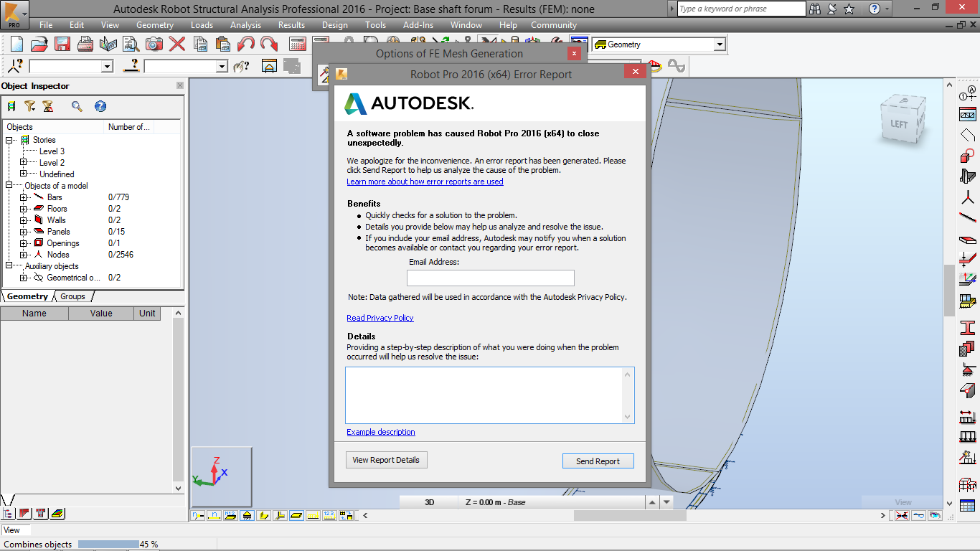The width and height of the screenshot is (980, 551).
Task: Switch to the Groups tab
Action: click(72, 296)
